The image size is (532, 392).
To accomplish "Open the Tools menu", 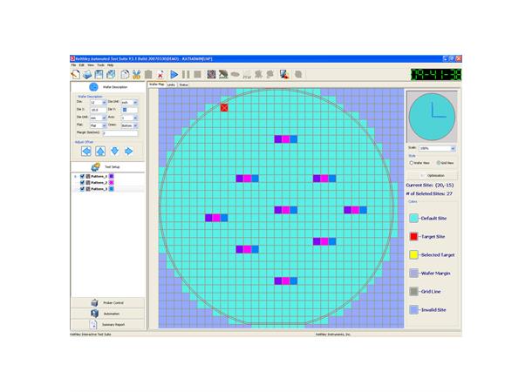I will click(x=100, y=65).
